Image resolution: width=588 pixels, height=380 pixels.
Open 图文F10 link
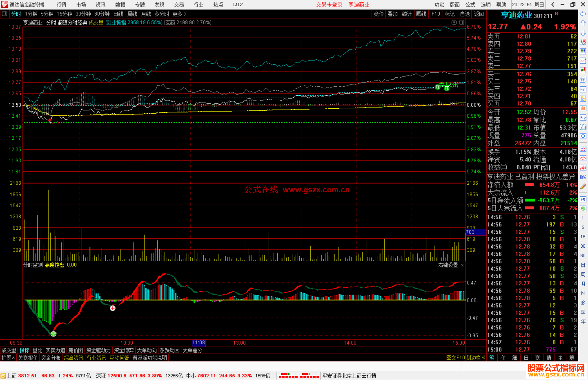point(456,358)
